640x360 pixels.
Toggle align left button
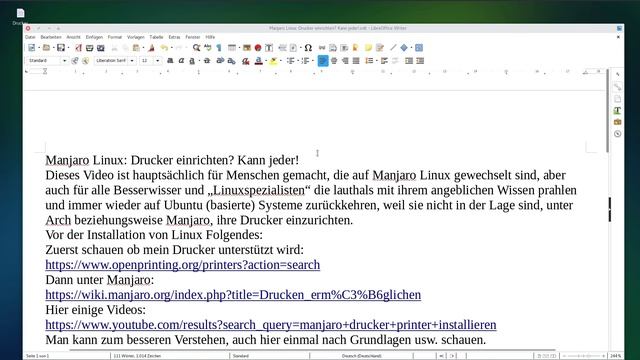(x=323, y=61)
